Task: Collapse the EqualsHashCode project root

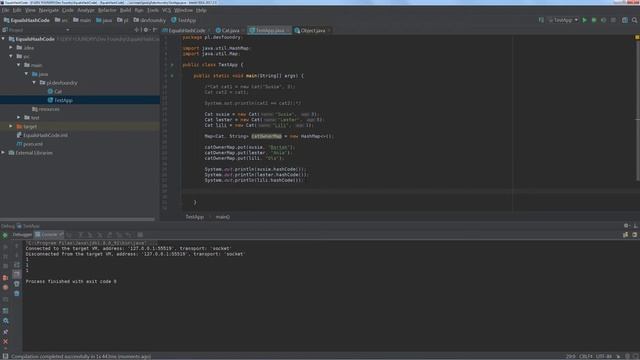Action: point(3,39)
